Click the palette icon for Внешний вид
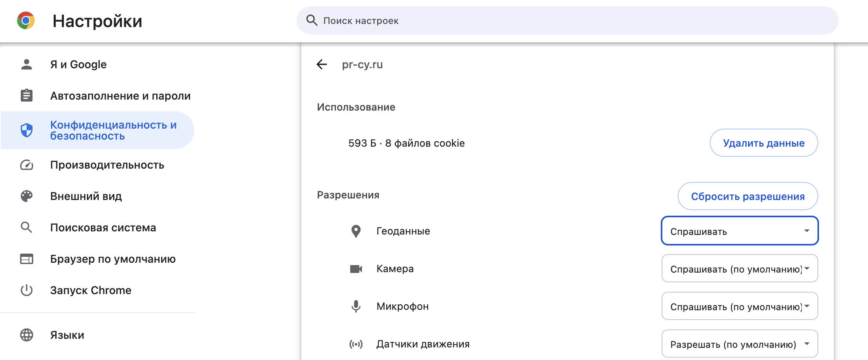Image resolution: width=868 pixels, height=360 pixels. pyautogui.click(x=26, y=196)
